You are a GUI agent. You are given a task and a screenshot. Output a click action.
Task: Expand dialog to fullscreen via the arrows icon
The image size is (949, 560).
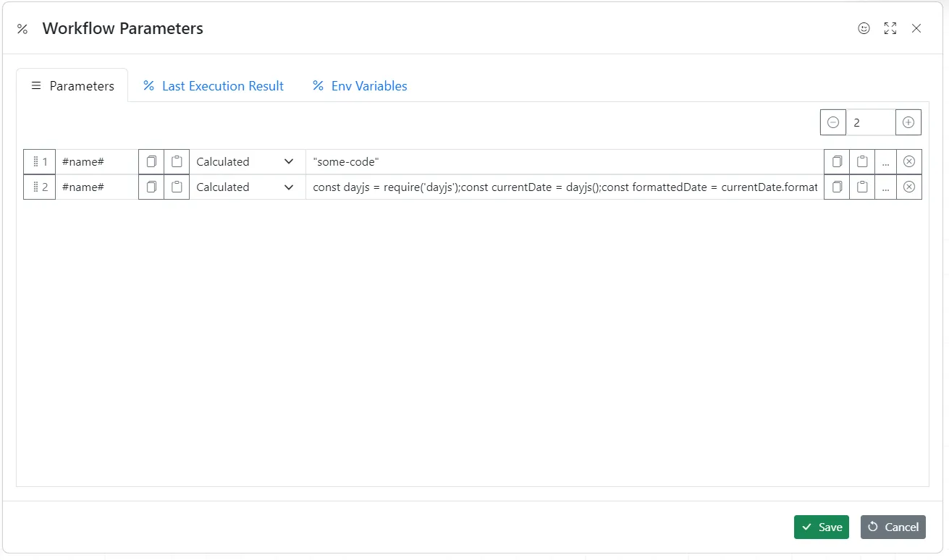[890, 28]
